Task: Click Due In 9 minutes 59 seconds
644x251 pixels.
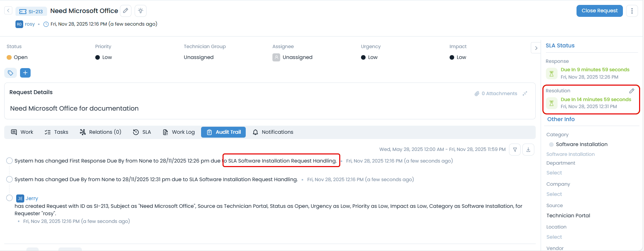Action: tap(595, 70)
